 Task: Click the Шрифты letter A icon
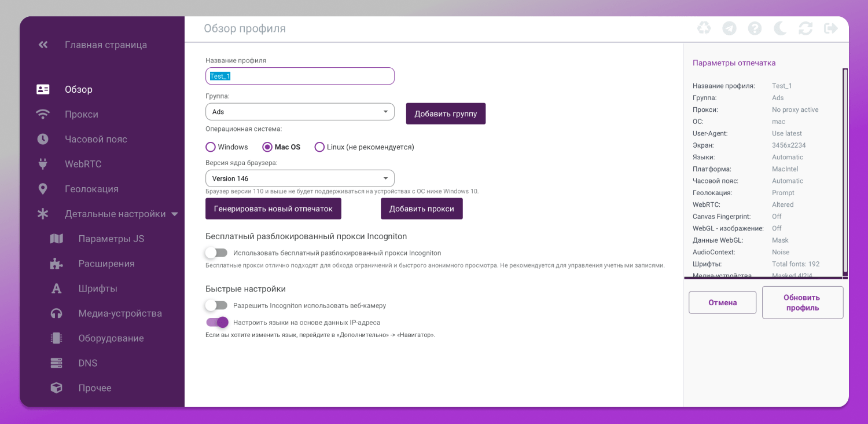[x=56, y=288]
